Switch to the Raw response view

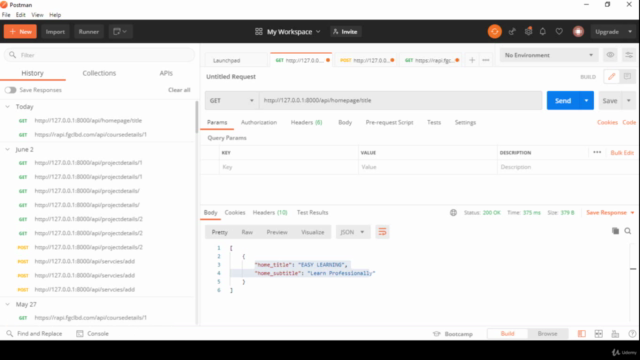pos(247,232)
